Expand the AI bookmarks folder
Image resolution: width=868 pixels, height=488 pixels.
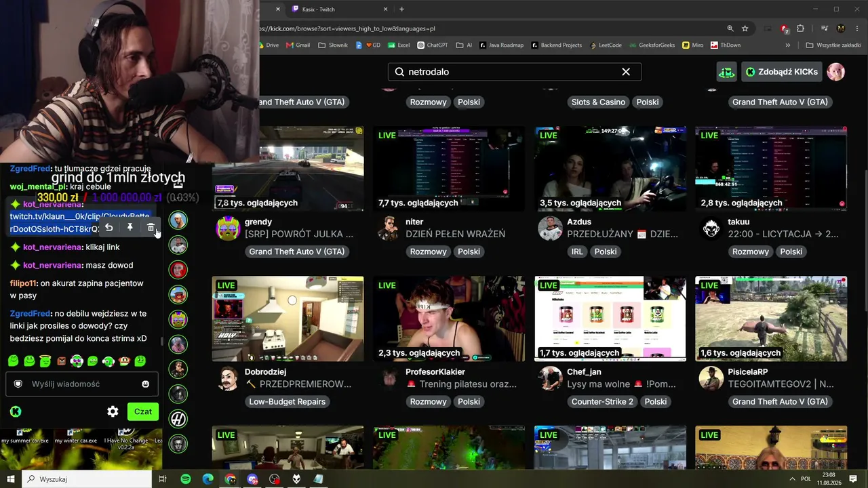click(x=463, y=45)
